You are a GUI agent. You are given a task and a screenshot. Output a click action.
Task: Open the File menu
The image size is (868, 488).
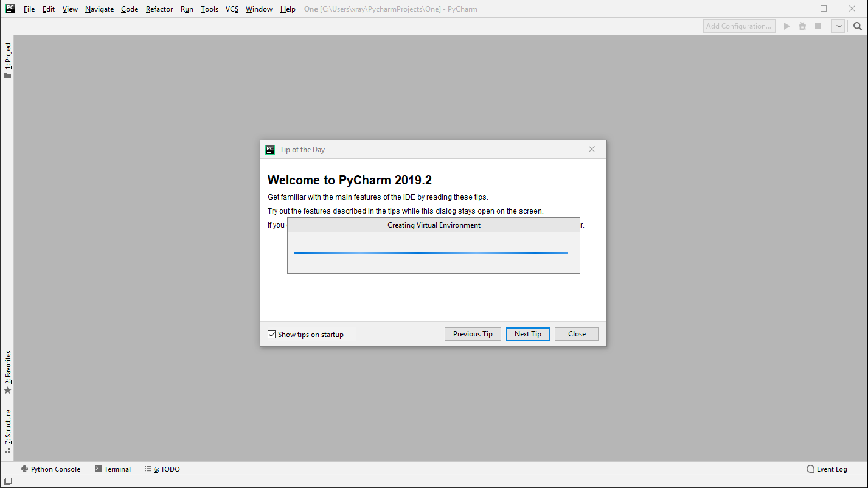(29, 9)
